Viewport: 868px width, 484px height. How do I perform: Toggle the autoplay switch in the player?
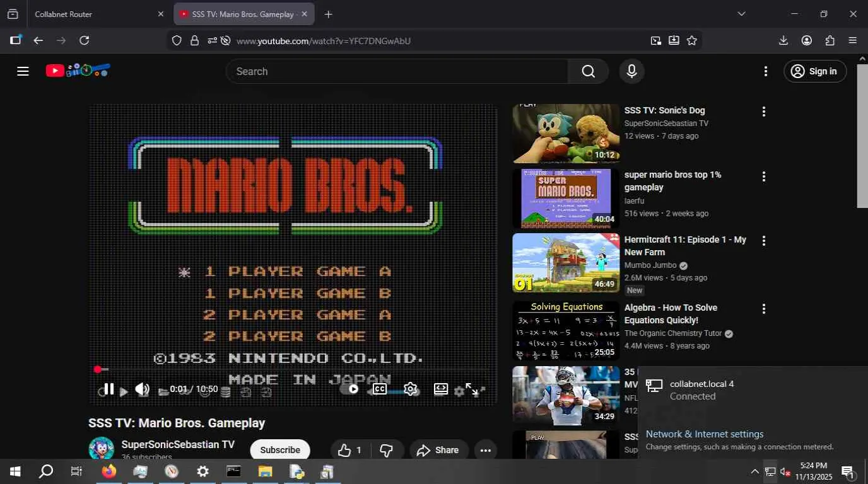pyautogui.click(x=350, y=389)
